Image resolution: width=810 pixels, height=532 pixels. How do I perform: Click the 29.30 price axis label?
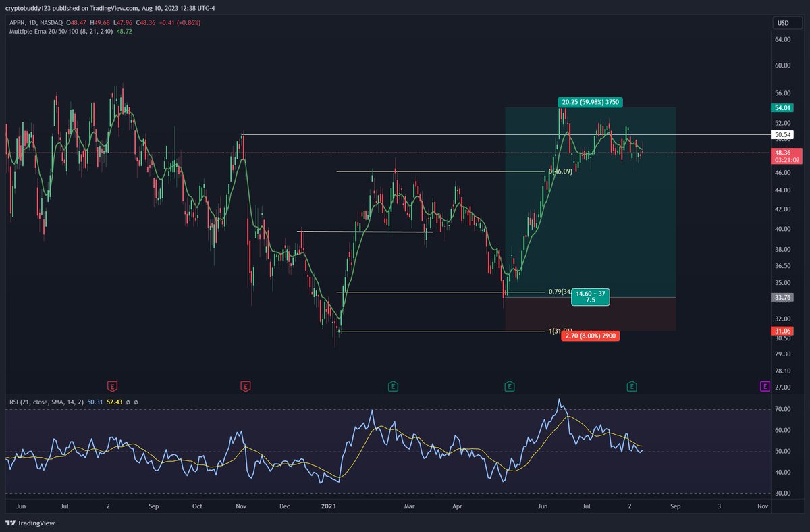pyautogui.click(x=782, y=354)
